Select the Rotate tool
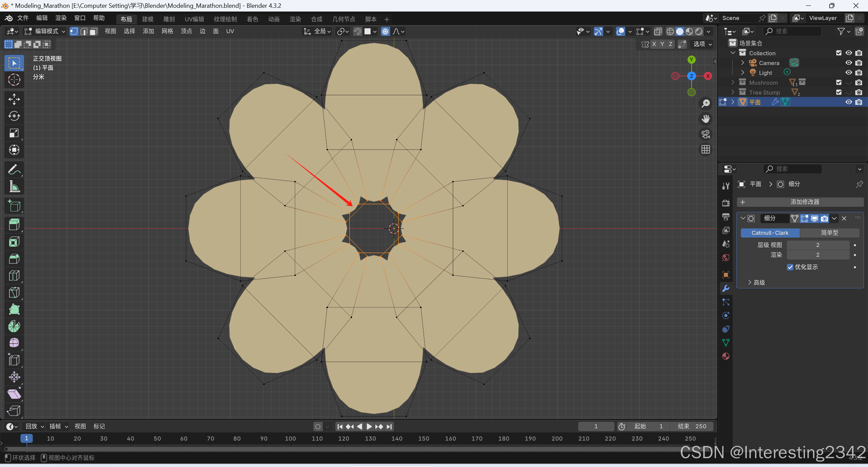The height and width of the screenshot is (467, 868). coord(14,116)
